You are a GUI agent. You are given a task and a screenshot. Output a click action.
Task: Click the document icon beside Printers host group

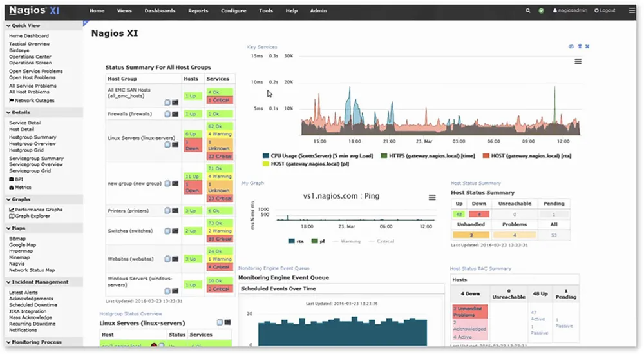(x=167, y=211)
